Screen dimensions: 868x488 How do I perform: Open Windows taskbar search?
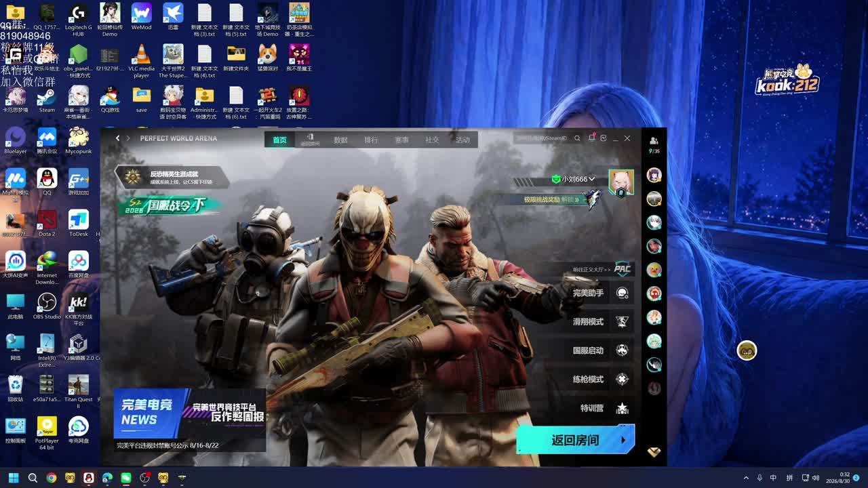pos(33,478)
